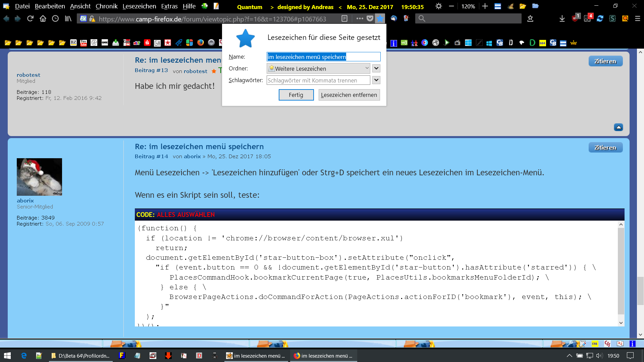This screenshot has height=362, width=644.
Task: Open the library bookshelf icon
Action: (x=68, y=19)
